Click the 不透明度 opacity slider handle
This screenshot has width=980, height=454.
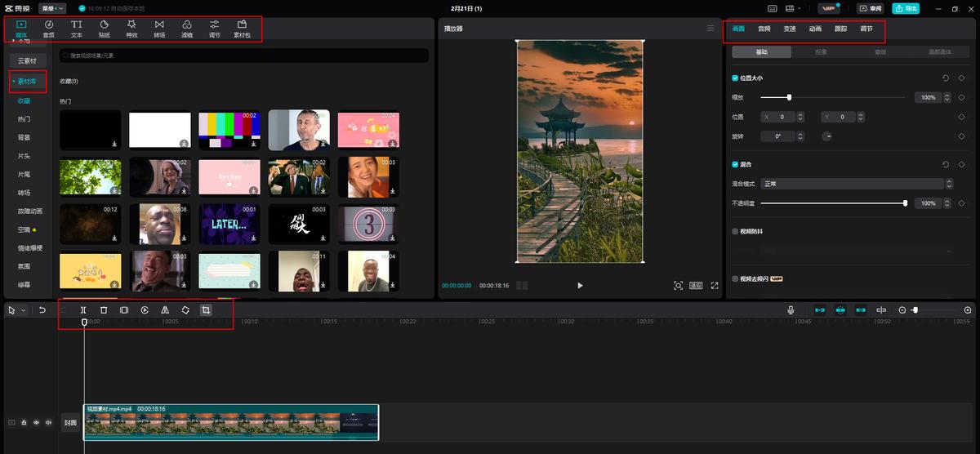905,203
